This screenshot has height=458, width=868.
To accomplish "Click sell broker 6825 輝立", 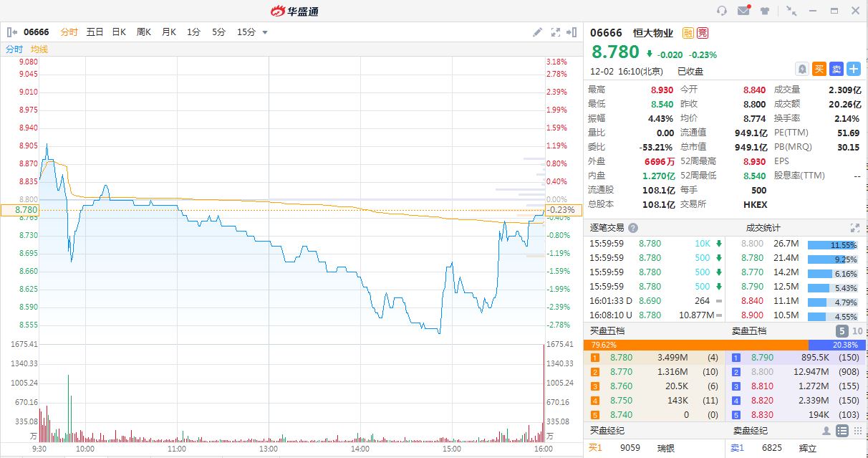I will coord(796,448).
